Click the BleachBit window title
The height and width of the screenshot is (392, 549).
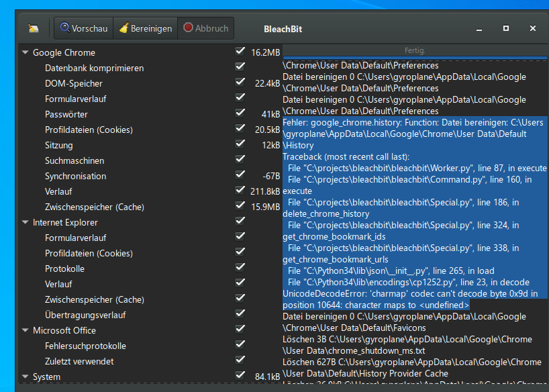click(x=283, y=29)
